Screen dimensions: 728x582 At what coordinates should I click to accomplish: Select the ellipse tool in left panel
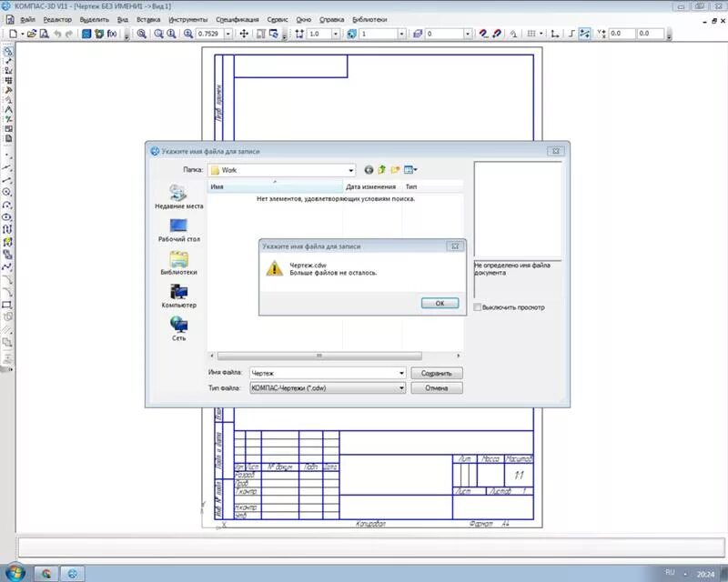click(x=7, y=217)
